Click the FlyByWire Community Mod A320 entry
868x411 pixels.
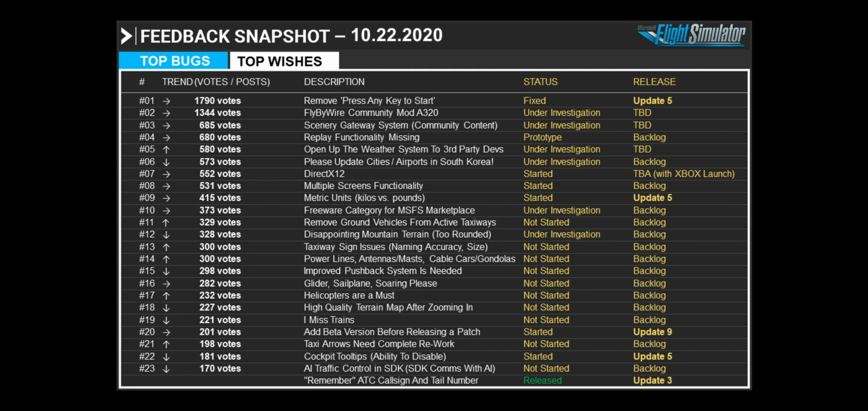371,113
